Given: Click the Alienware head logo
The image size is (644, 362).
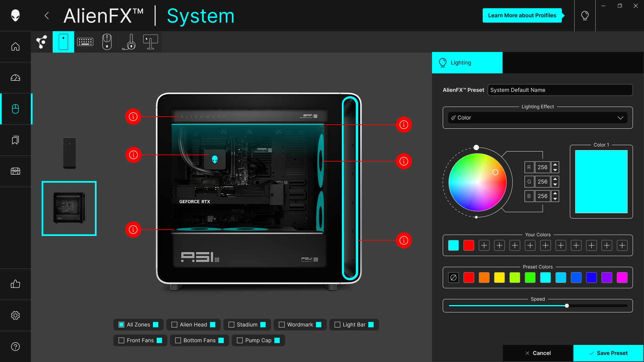Looking at the screenshot, I should (15, 15).
